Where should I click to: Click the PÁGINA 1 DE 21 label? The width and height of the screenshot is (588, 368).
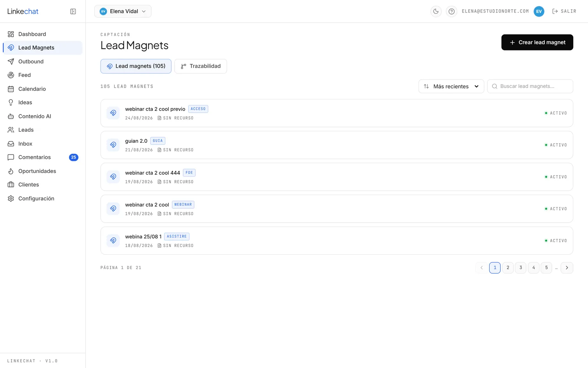pyautogui.click(x=121, y=268)
